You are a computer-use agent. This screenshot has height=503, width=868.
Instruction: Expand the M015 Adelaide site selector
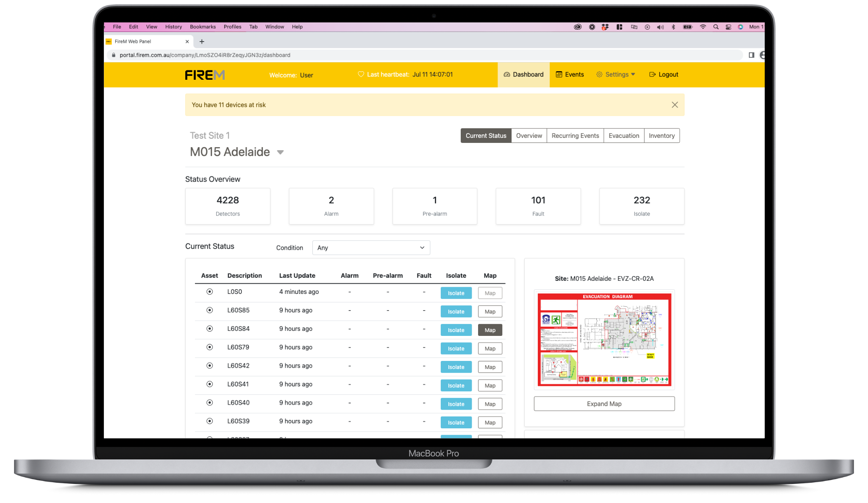tap(281, 152)
